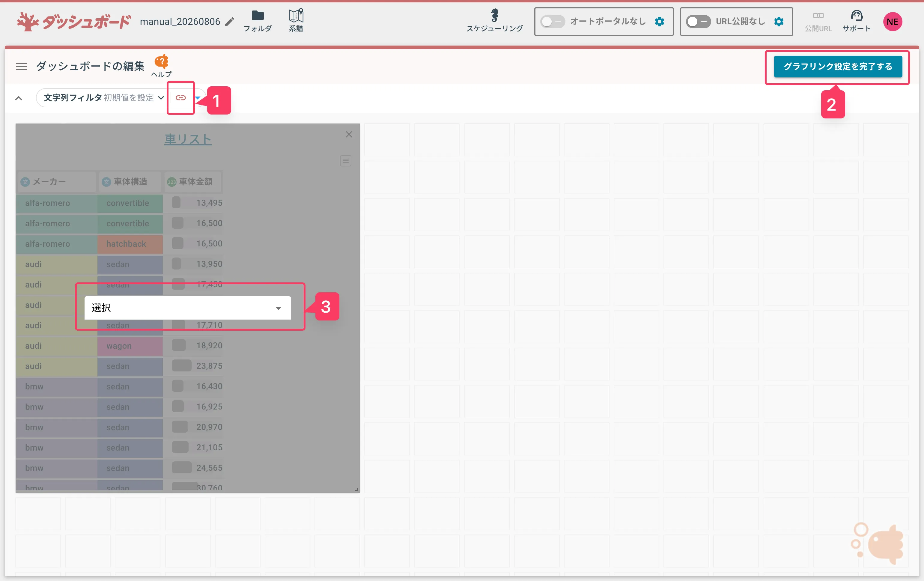Open the hamburger menu beside ダッシュボードの編集
924x581 pixels.
[22, 66]
